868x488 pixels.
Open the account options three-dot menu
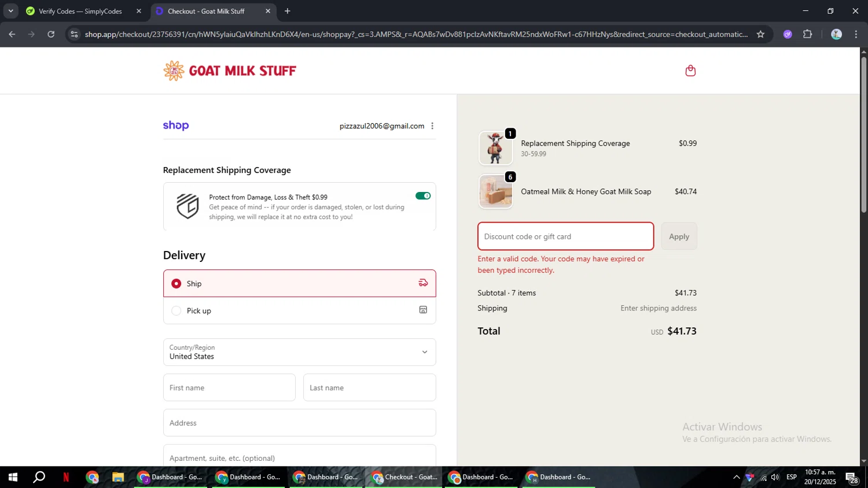pos(432,126)
